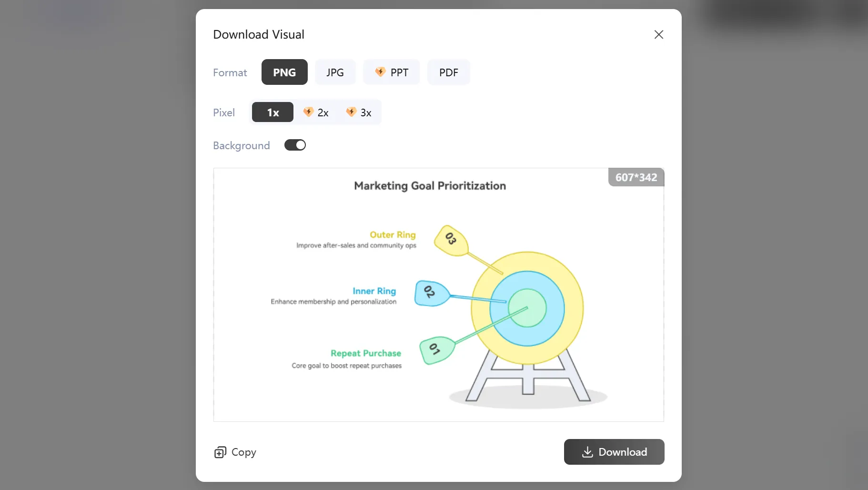Click the blue 02 dart tag
This screenshot has width=868, height=490.
(430, 293)
